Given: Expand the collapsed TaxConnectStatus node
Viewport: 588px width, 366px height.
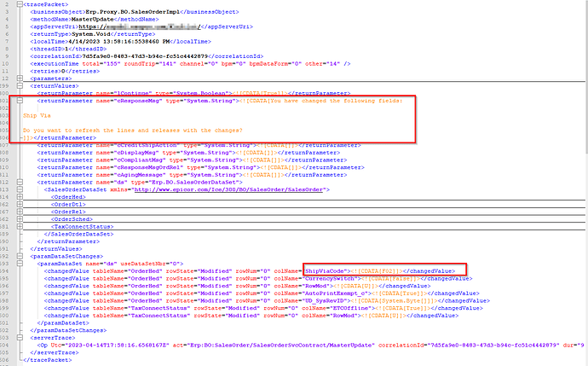Looking at the screenshot, I should point(20,227).
